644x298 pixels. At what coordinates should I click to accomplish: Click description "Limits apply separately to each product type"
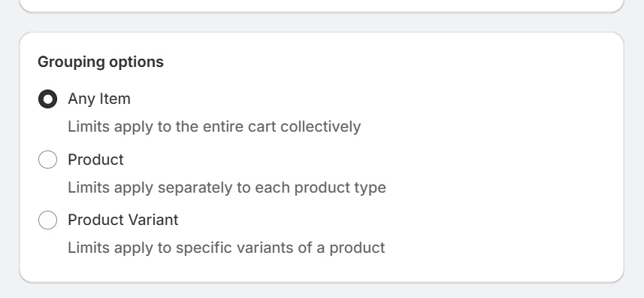(227, 187)
